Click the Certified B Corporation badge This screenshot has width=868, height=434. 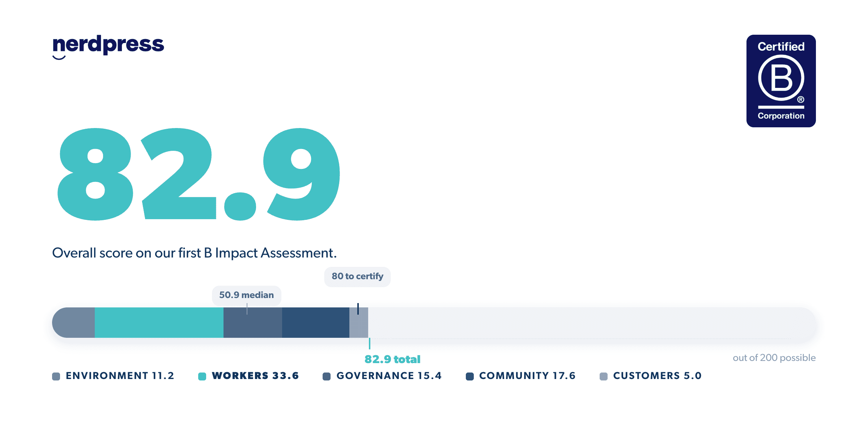click(781, 81)
